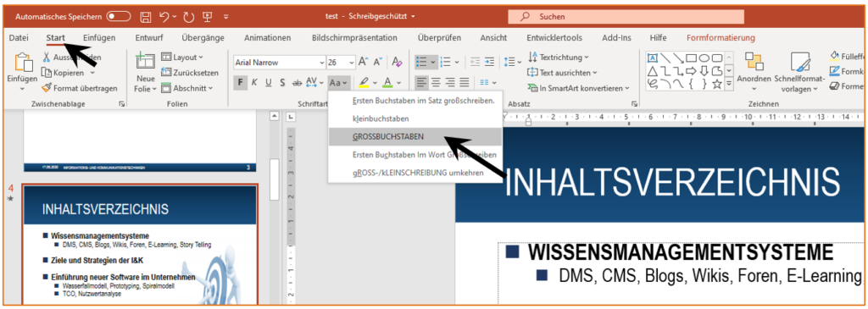Toggle underline U formatting
The width and height of the screenshot is (868, 309).
tap(269, 83)
